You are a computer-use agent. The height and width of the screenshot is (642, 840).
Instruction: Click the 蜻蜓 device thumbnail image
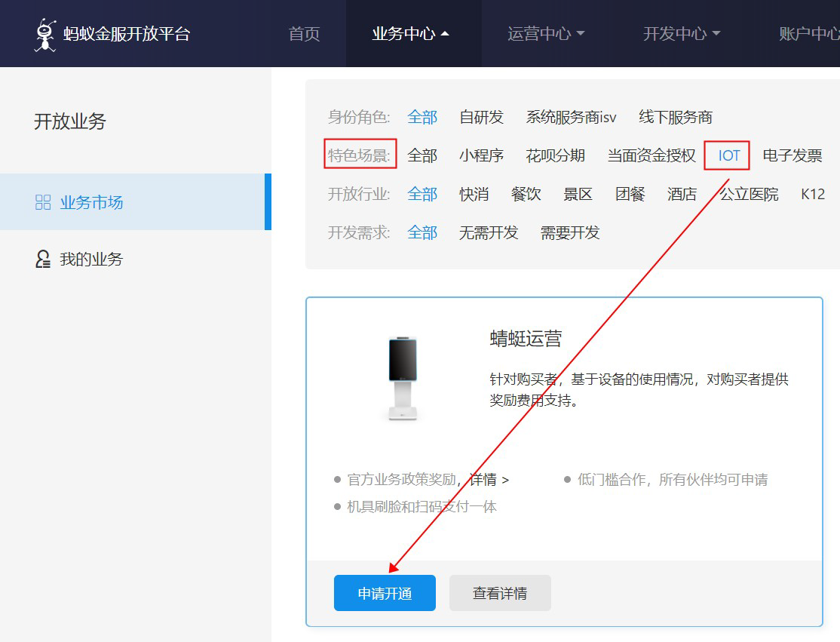click(403, 378)
